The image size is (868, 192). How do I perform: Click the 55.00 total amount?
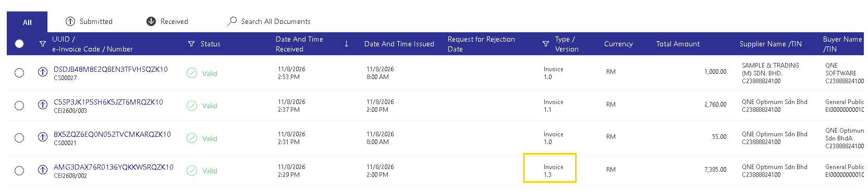(719, 137)
